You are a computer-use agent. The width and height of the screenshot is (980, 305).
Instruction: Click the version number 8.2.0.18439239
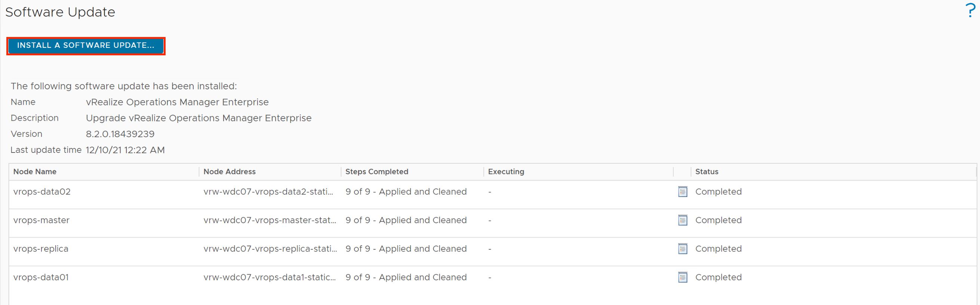tap(120, 134)
